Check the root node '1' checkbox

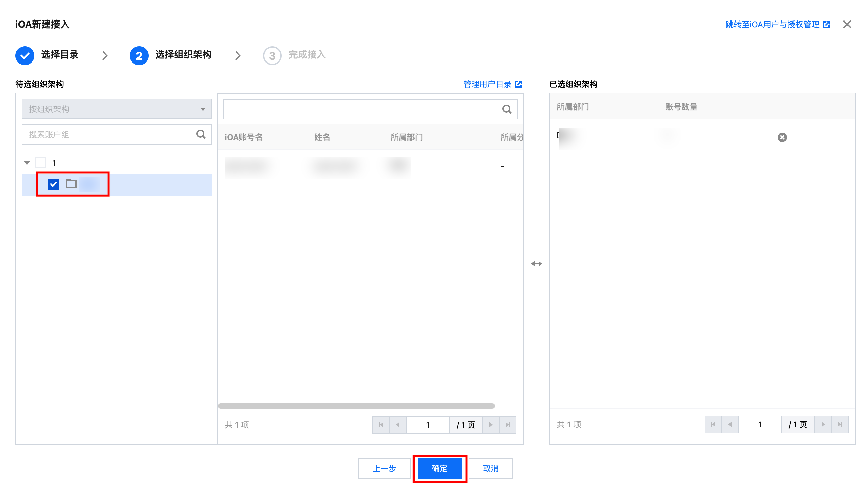(40, 163)
